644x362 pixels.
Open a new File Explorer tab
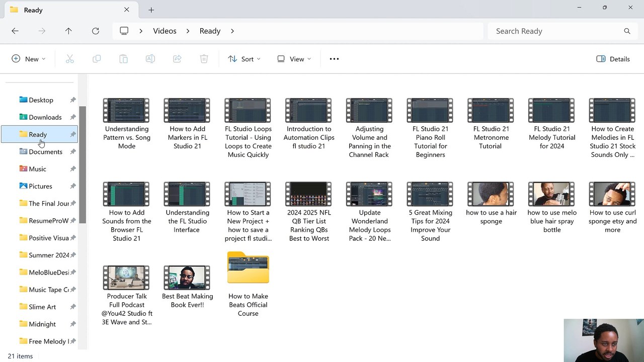[151, 10]
